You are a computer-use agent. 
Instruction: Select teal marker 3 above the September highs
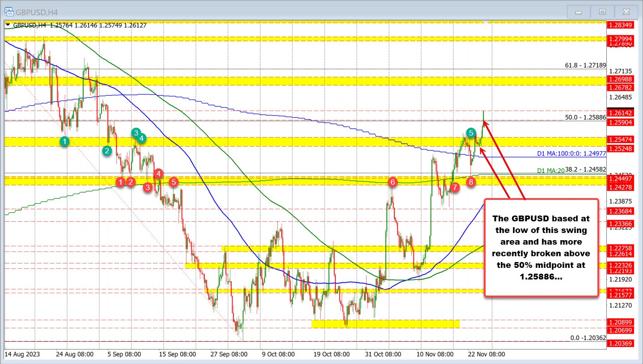(136, 133)
